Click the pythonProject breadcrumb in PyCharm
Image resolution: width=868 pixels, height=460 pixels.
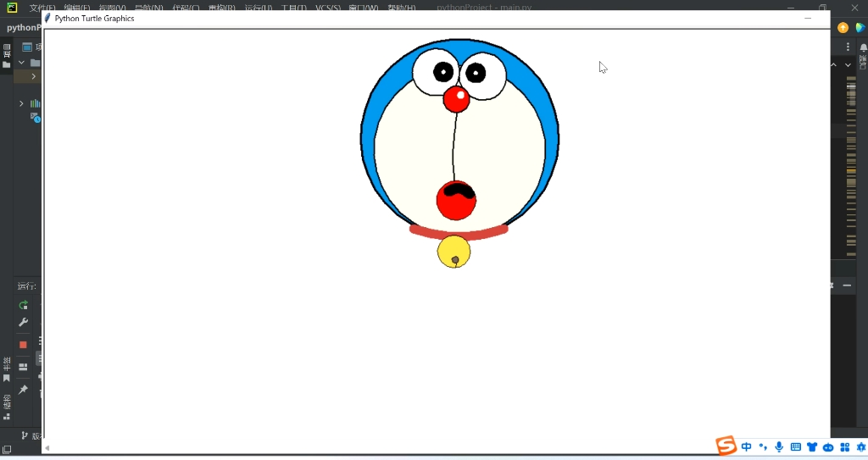tap(24, 28)
